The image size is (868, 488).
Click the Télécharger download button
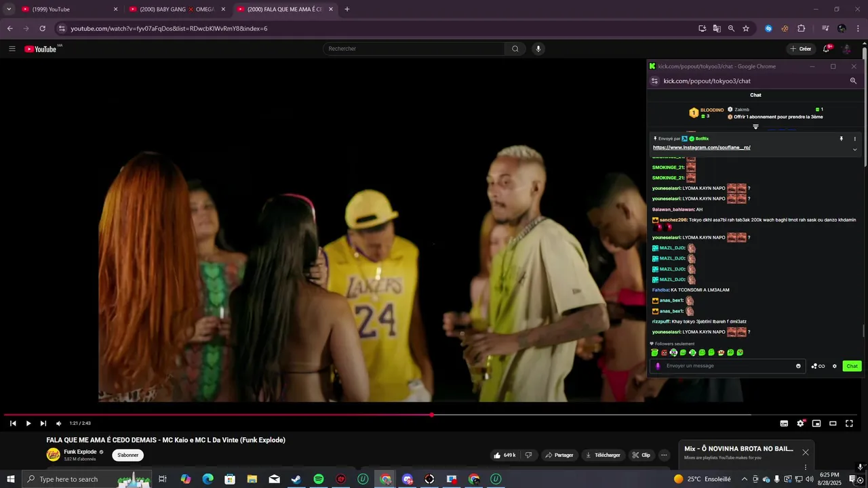pos(603,455)
